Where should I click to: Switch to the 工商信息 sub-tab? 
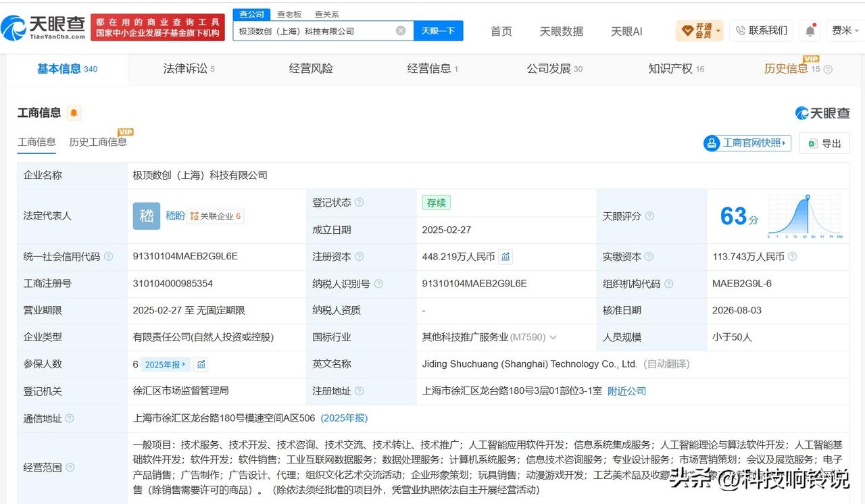tap(36, 142)
